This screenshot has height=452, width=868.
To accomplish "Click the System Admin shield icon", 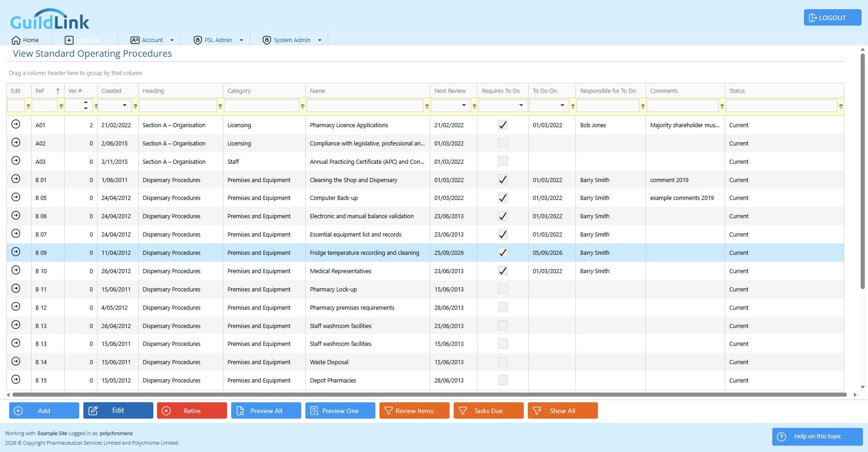I will point(266,40).
